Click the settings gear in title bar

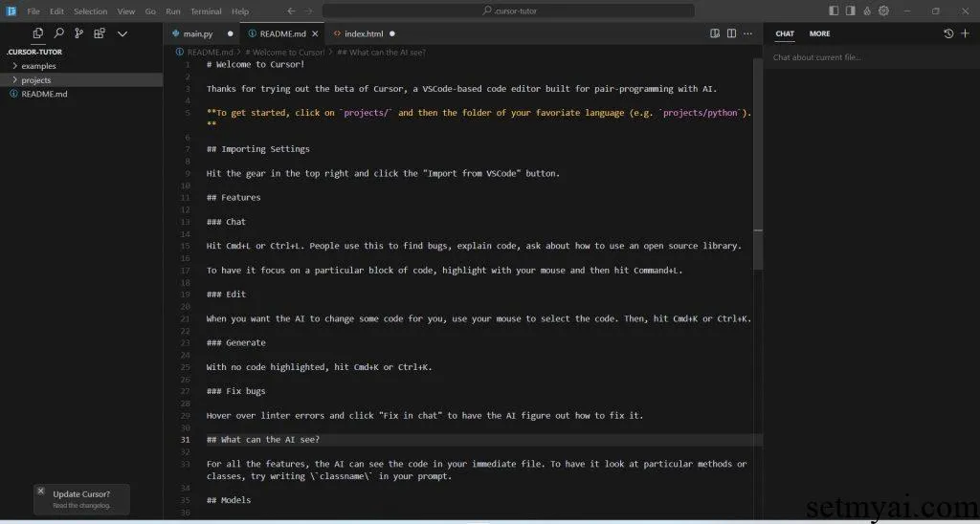(x=883, y=11)
